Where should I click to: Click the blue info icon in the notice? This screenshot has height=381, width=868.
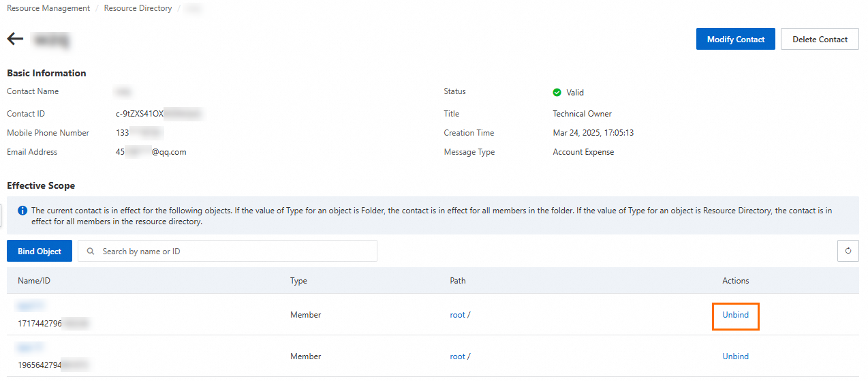click(22, 211)
